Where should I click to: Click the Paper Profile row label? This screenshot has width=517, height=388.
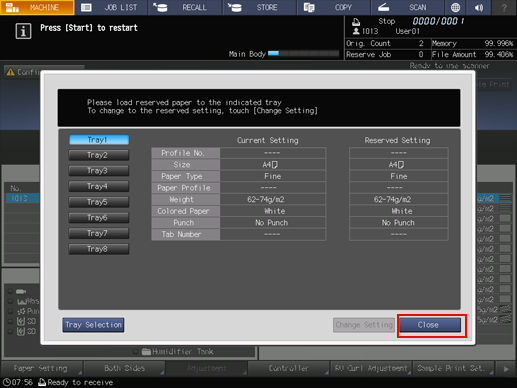(186, 188)
